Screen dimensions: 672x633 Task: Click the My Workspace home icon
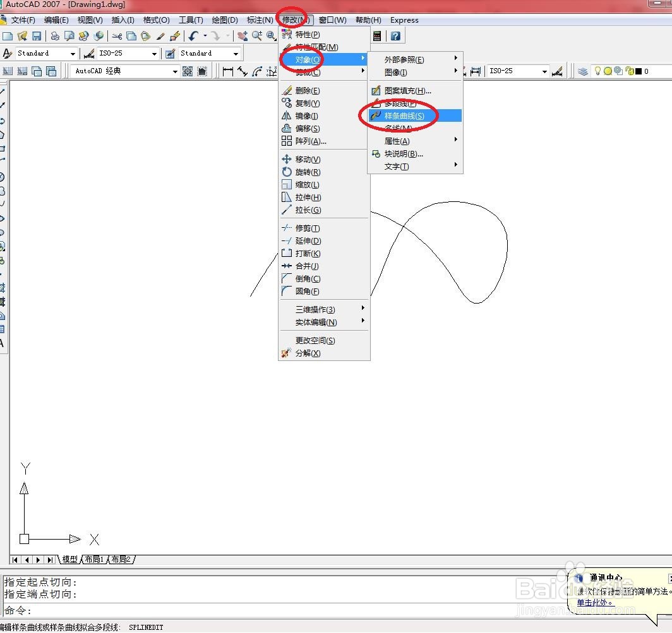click(x=202, y=71)
